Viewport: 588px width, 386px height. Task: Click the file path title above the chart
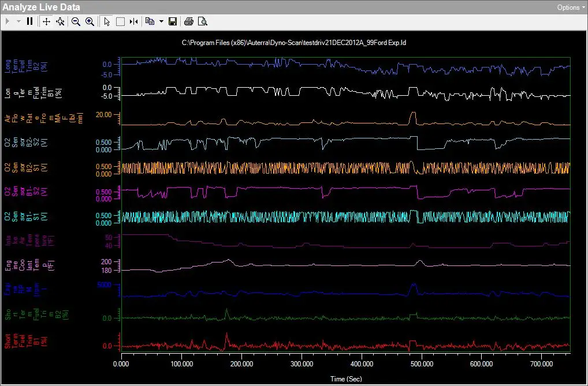[294, 43]
